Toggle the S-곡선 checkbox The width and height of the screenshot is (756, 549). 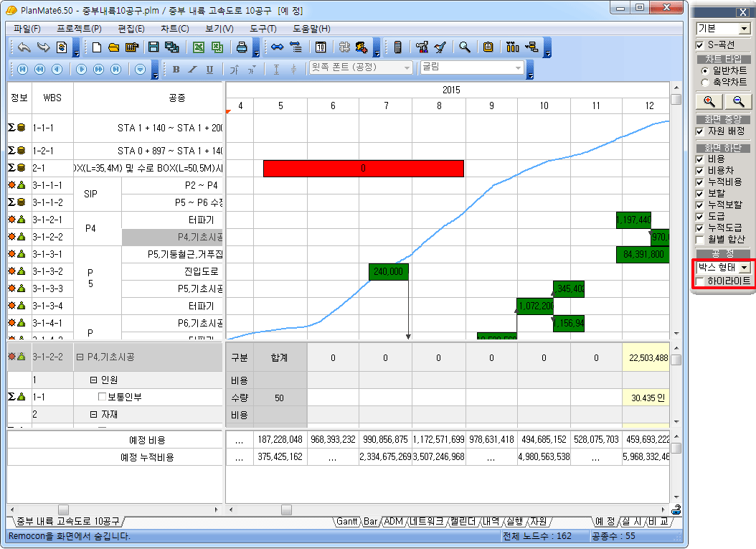pos(700,45)
